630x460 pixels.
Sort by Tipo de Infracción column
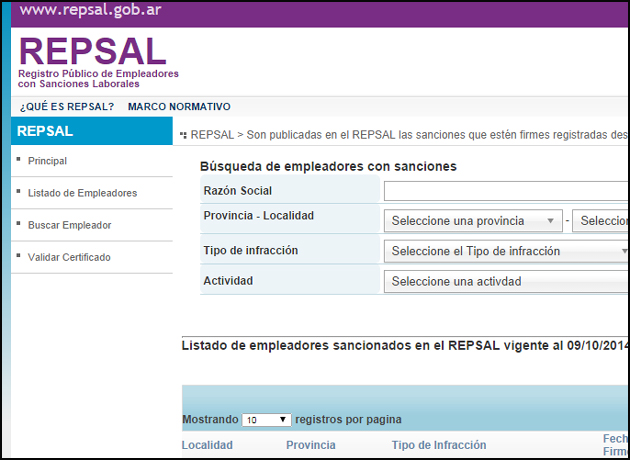[x=439, y=445]
